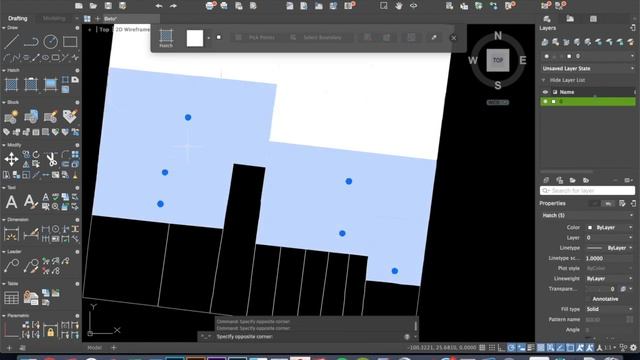This screenshot has width=640, height=360.
Task: Toggle ortho mode in status bar
Action: (x=502, y=348)
